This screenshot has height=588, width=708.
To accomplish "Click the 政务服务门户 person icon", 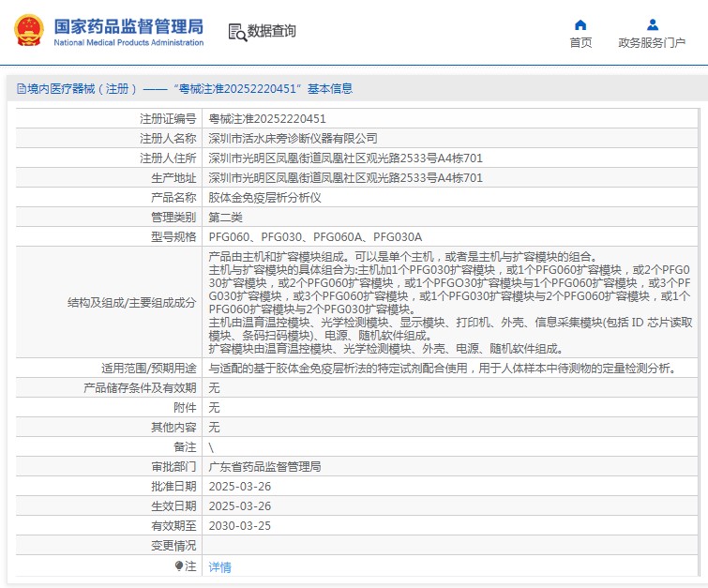I will pos(652,24).
